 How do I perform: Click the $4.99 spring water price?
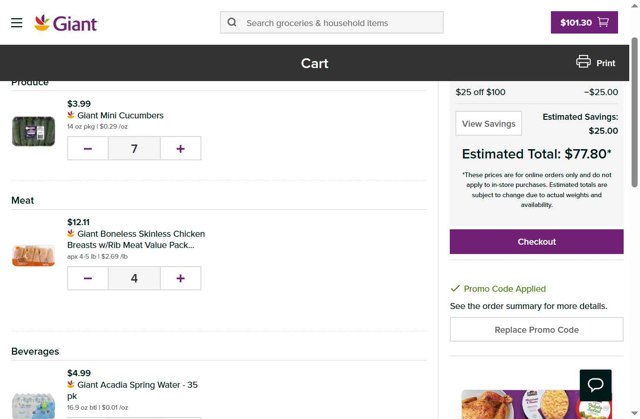pos(79,373)
